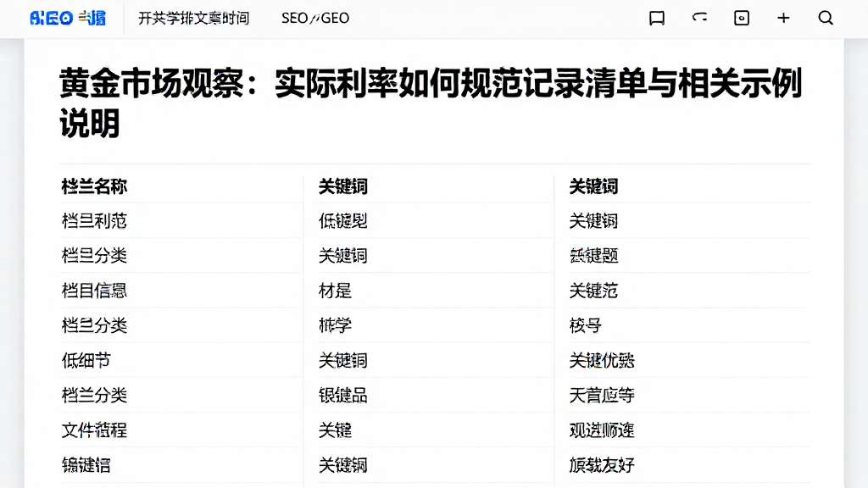Click the curved back-arrow icon in header
The width and height of the screenshot is (868, 488).
click(x=699, y=18)
